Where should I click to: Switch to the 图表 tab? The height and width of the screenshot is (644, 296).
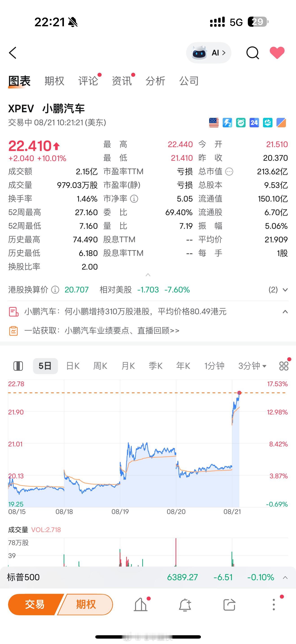pyautogui.click(x=19, y=81)
